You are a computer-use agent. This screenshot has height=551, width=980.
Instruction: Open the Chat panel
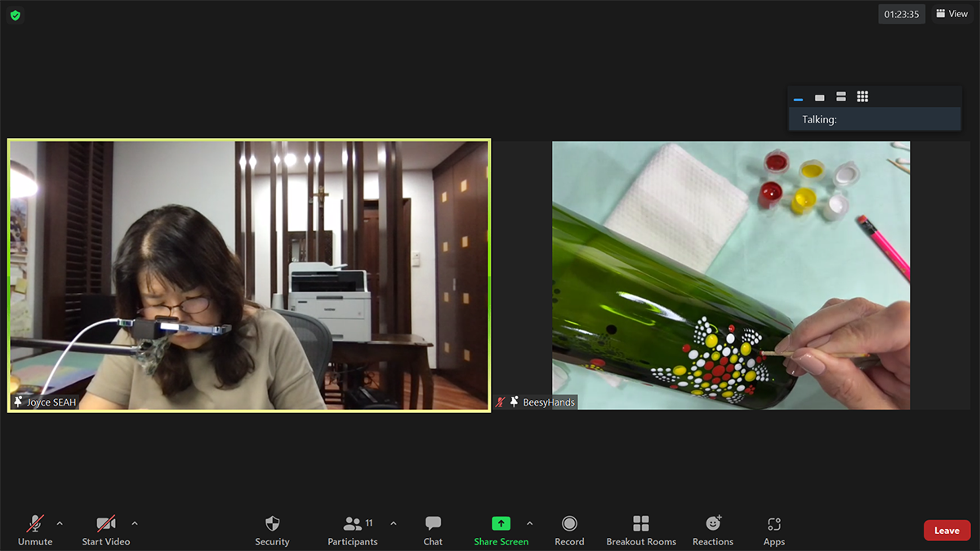(x=432, y=524)
